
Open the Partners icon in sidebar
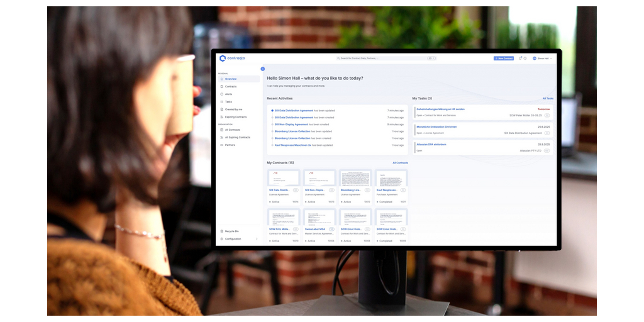[221, 145]
